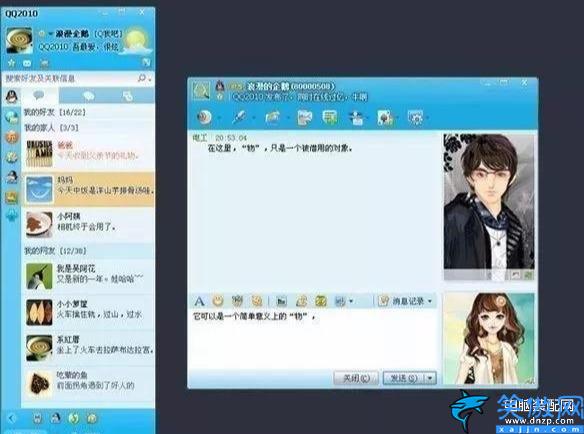Start a video call from the chat toolbar
584x434 pixels.
tap(204, 117)
